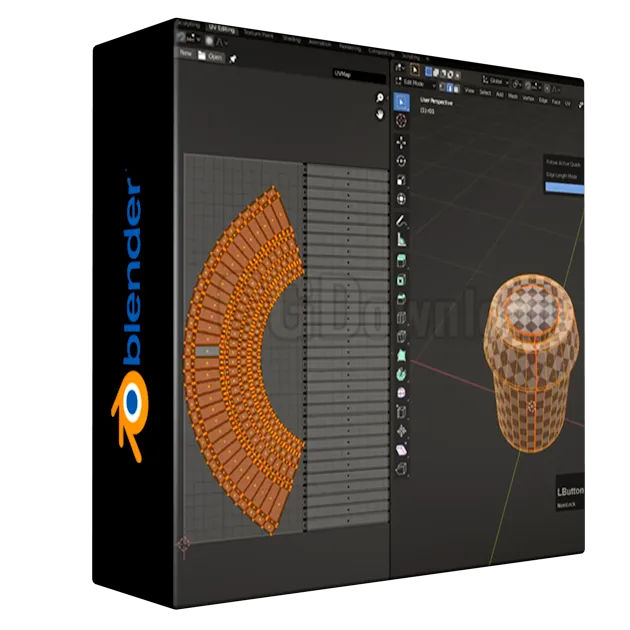Open the Mesh menu
Viewport: 630px width, 630px height.
tap(513, 96)
